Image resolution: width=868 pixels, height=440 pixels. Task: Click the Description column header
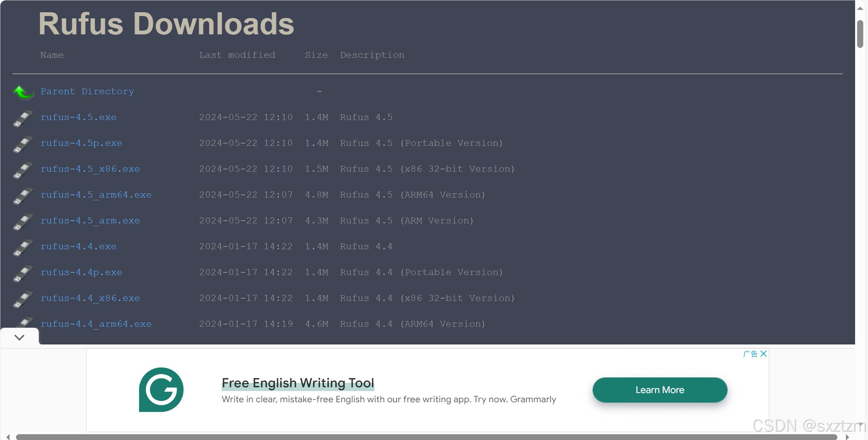[x=372, y=55]
